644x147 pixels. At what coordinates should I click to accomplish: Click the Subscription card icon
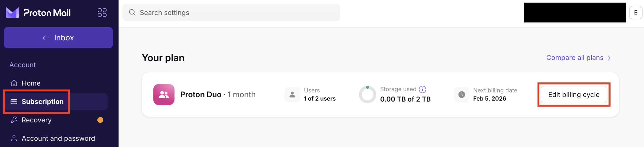pos(14,102)
